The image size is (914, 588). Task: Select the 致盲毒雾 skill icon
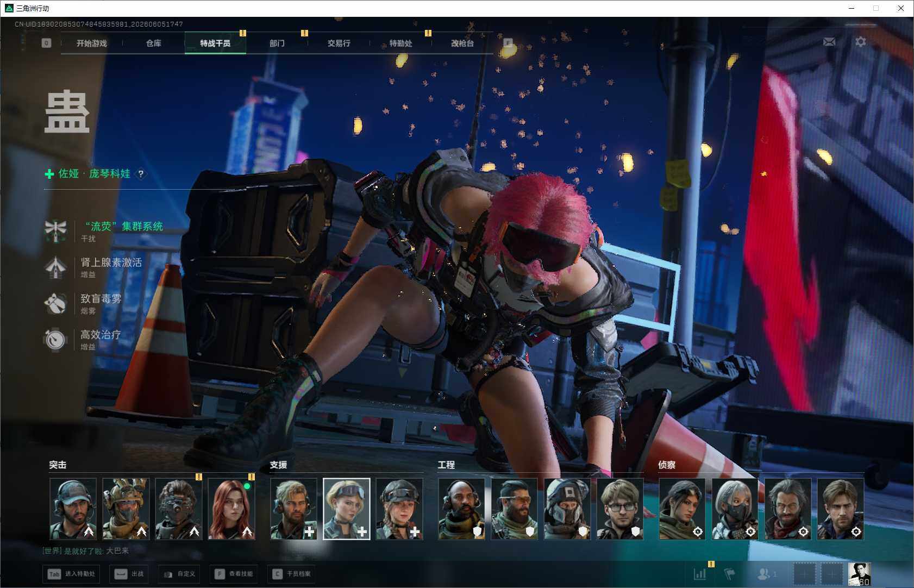pyautogui.click(x=55, y=304)
